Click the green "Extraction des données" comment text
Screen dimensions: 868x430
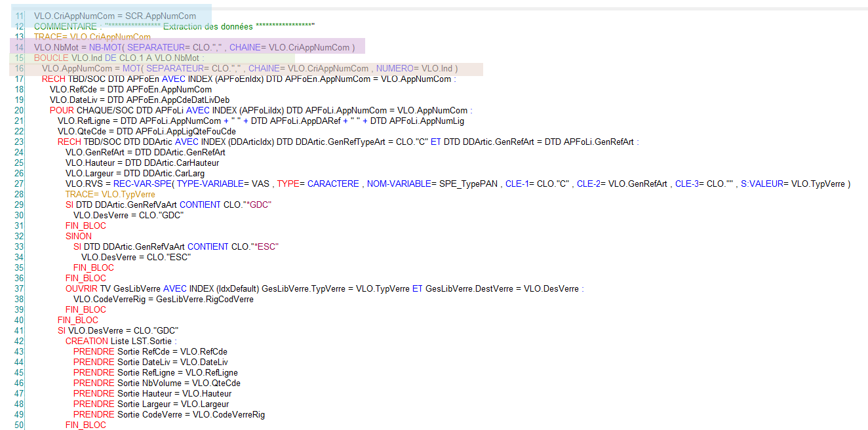pyautogui.click(x=208, y=26)
